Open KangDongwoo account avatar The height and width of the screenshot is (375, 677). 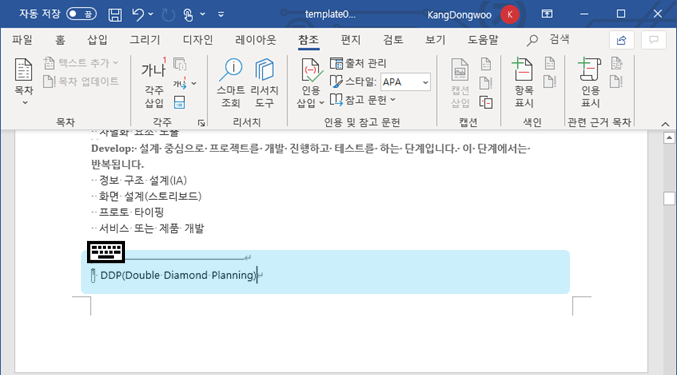pyautogui.click(x=509, y=15)
